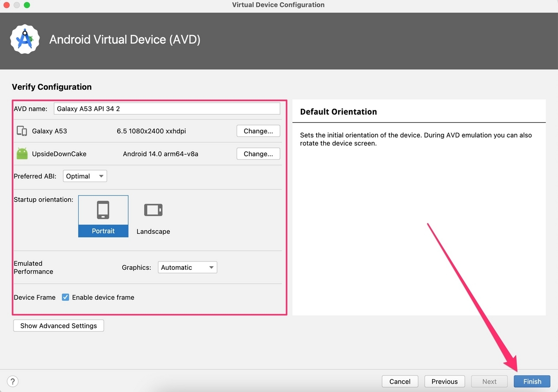Click the Galaxy A53 device name text
The width and height of the screenshot is (558, 392).
(x=49, y=131)
